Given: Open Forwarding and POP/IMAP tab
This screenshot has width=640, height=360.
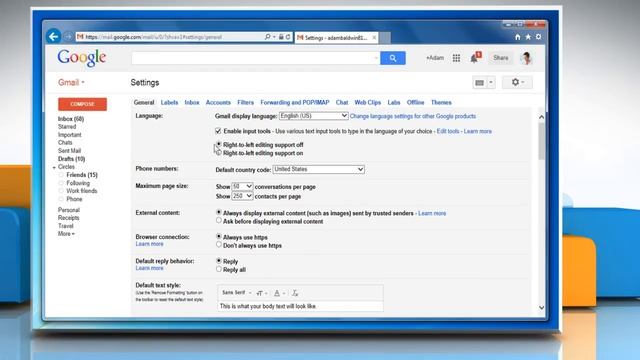Looking at the screenshot, I should [x=295, y=102].
